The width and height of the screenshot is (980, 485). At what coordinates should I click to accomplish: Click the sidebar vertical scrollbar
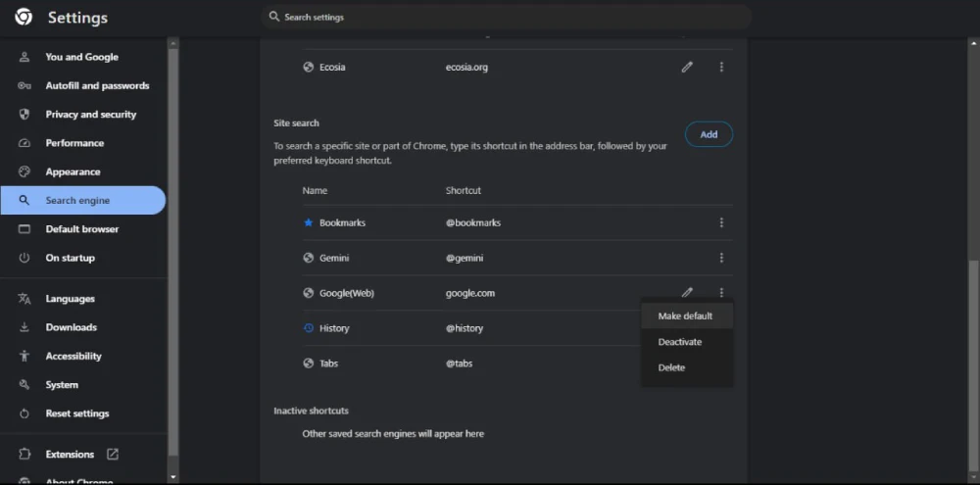[x=173, y=245]
